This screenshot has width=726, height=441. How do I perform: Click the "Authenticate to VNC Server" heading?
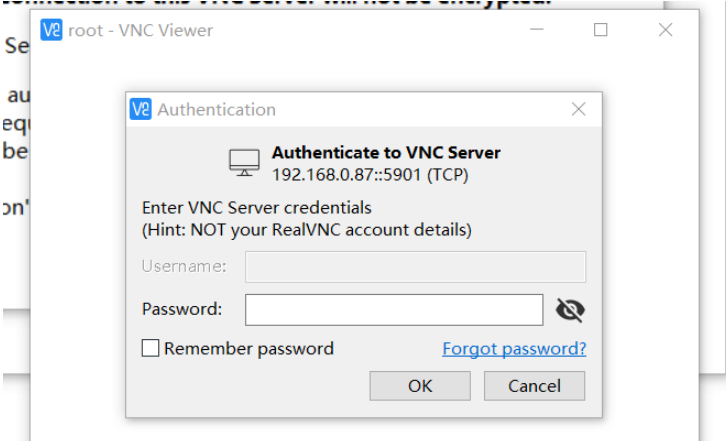(386, 153)
